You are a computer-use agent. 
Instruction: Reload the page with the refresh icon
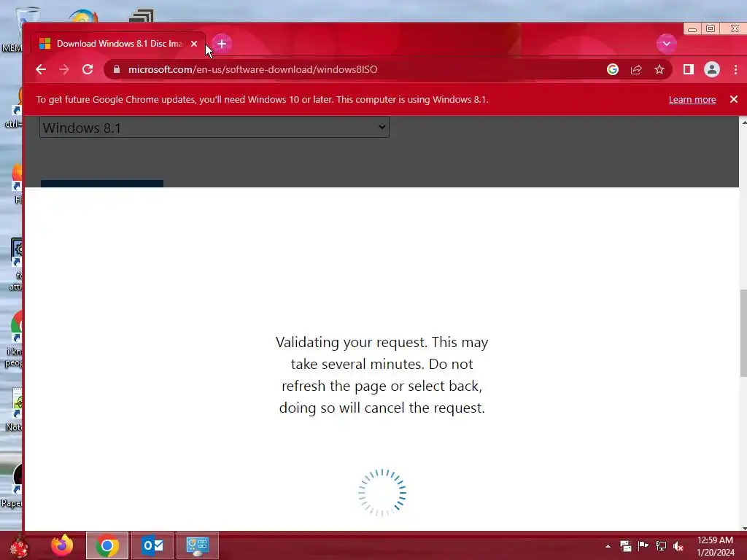88,69
